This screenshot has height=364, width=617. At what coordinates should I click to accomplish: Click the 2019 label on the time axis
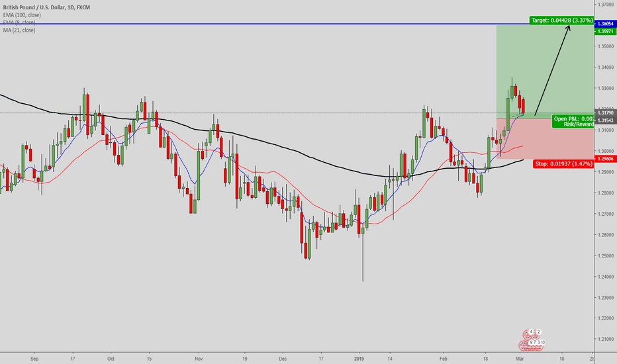click(x=359, y=359)
